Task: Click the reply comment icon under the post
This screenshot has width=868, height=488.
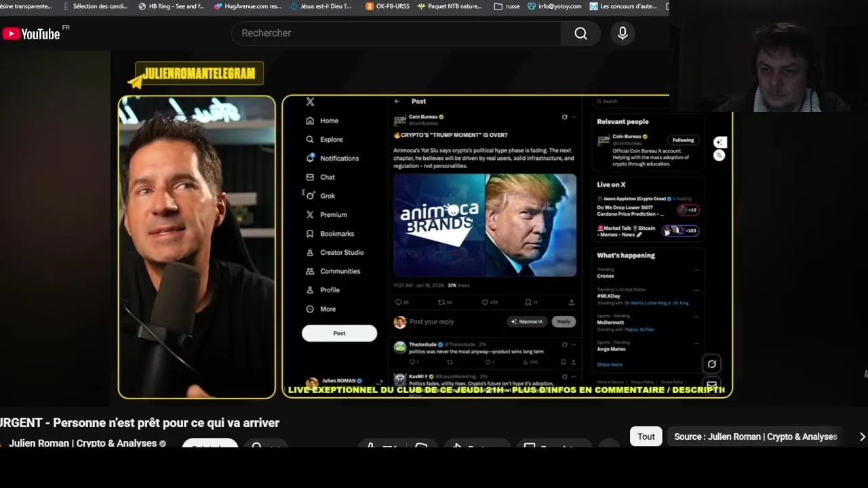Action: pos(399,302)
